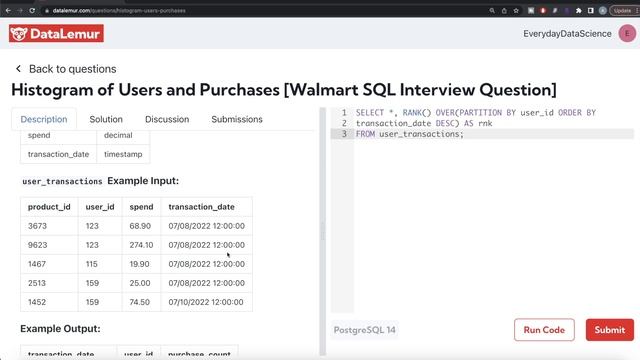Bookmark the page with the star icon
This screenshot has width=640, height=360.
tap(516, 11)
